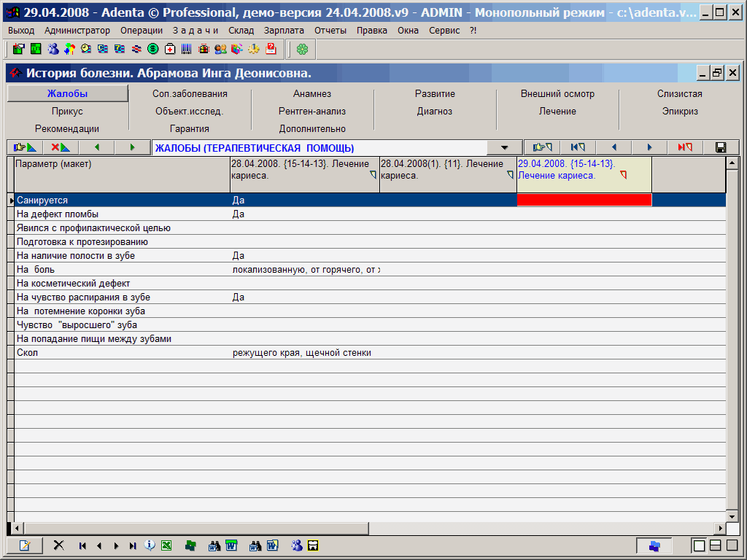Toggle the split-pane layout button at bottom right

click(x=716, y=545)
